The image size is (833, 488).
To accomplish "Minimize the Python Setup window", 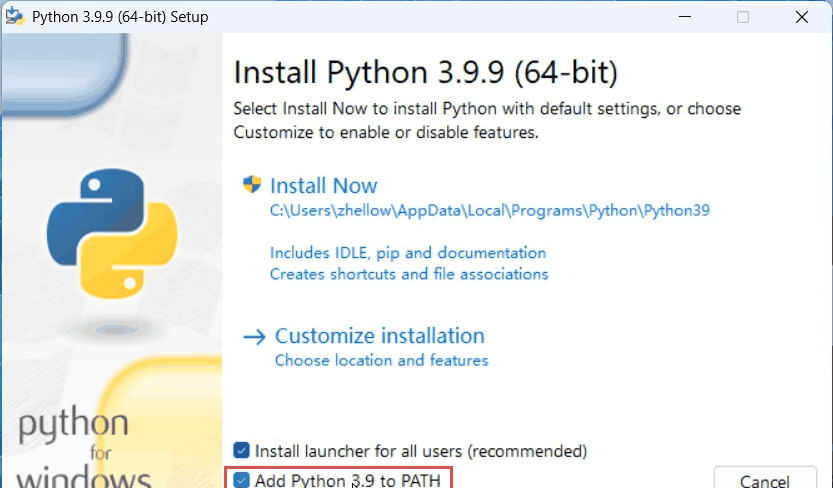I will click(685, 16).
